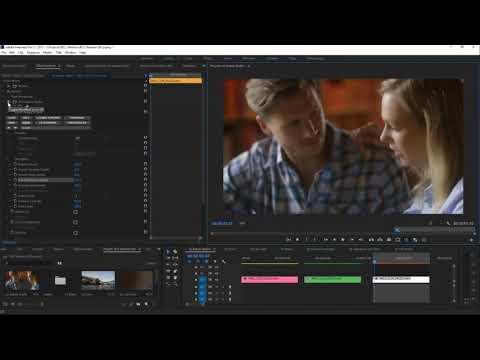Click the blue Program monitor timecode
Viewport: 480px width, 360px height.
tap(221, 223)
